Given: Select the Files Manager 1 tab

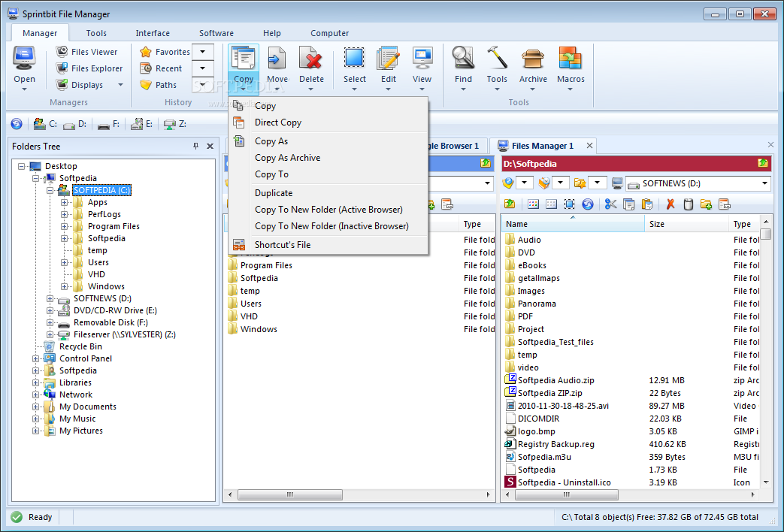Looking at the screenshot, I should [542, 146].
